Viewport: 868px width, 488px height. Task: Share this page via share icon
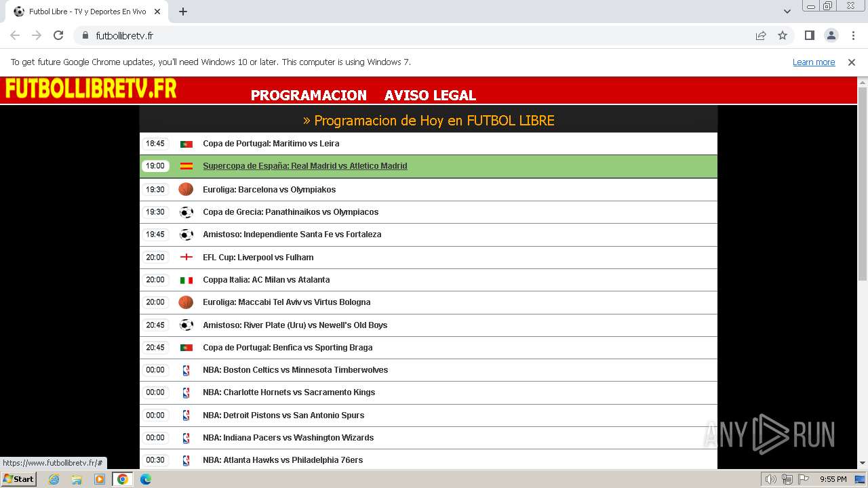761,35
